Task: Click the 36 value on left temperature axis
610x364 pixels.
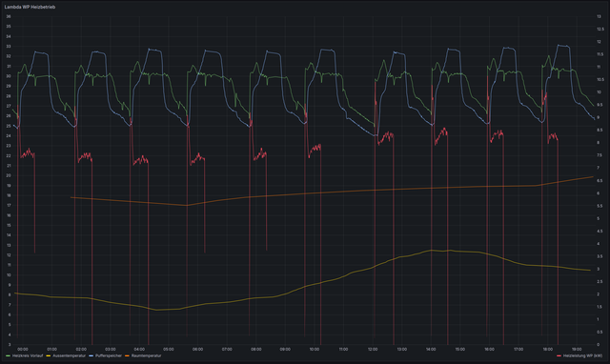Action: 9,17
